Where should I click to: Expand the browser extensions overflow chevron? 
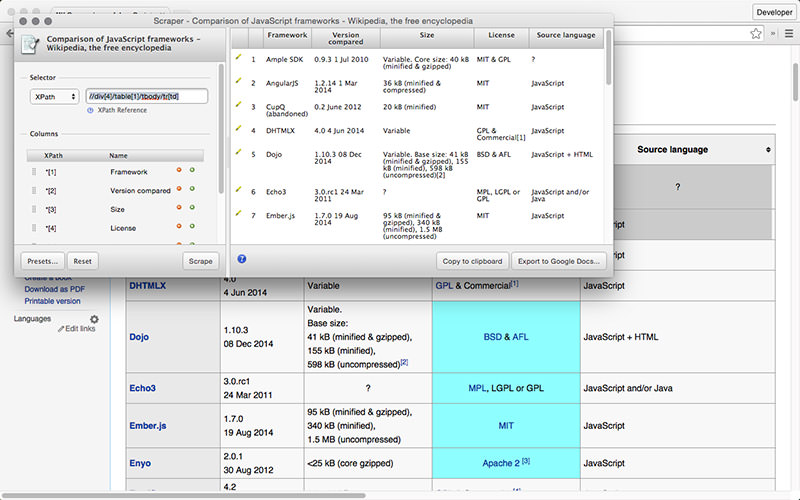[x=772, y=33]
